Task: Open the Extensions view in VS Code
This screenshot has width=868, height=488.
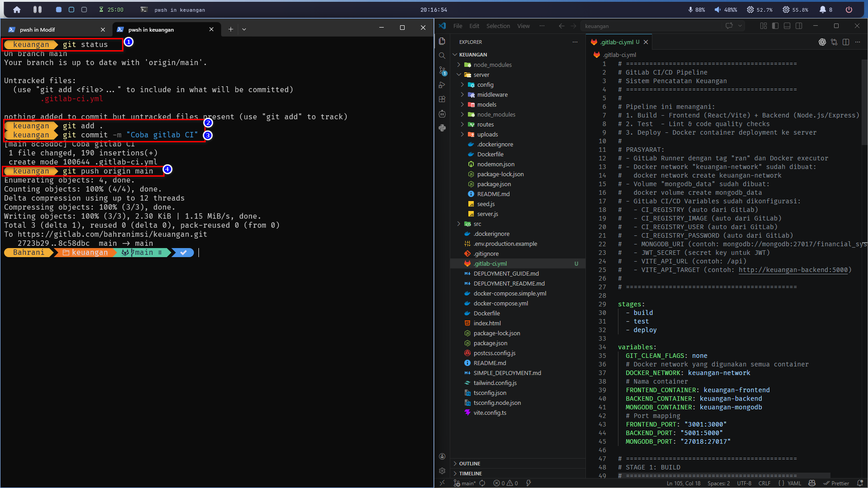Action: click(442, 99)
